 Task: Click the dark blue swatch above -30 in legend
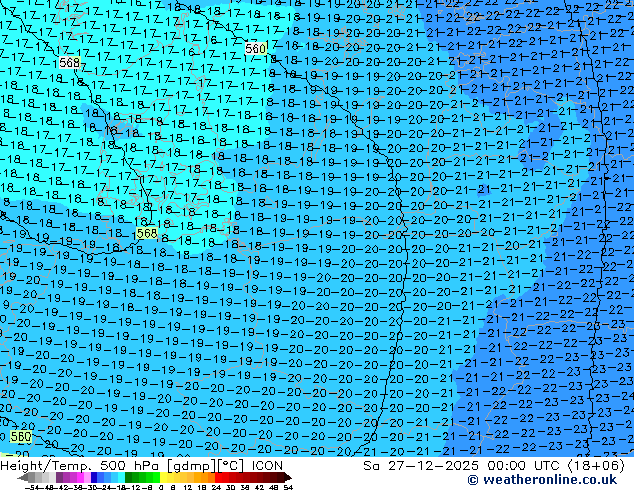click(94, 477)
